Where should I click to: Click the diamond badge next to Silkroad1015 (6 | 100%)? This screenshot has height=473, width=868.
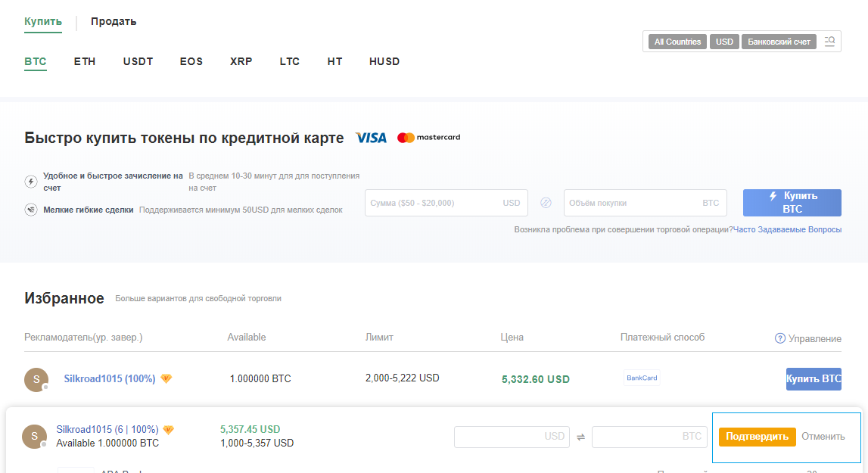[x=168, y=430]
